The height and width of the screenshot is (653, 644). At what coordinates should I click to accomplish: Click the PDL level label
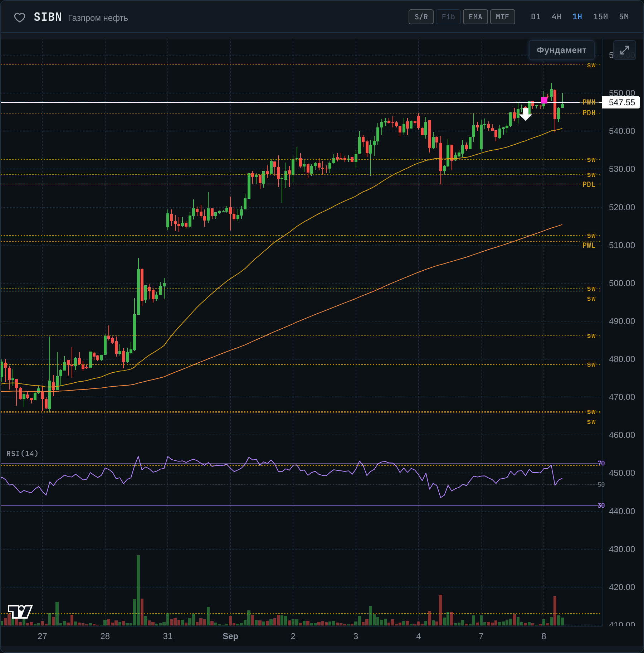589,185
